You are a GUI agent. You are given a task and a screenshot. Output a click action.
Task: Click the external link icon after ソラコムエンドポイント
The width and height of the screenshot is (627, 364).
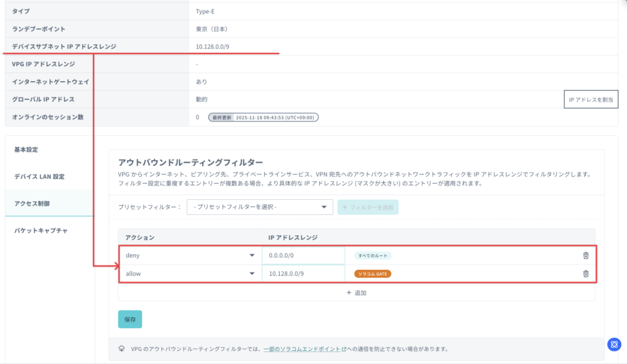(x=344, y=350)
